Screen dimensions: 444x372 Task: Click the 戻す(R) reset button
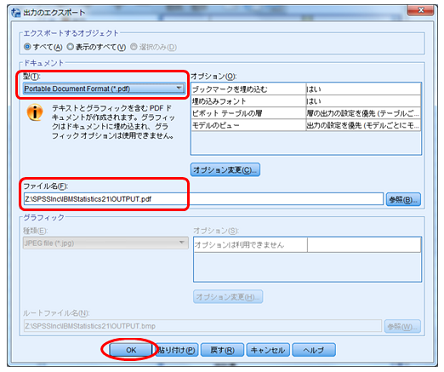[222, 350]
